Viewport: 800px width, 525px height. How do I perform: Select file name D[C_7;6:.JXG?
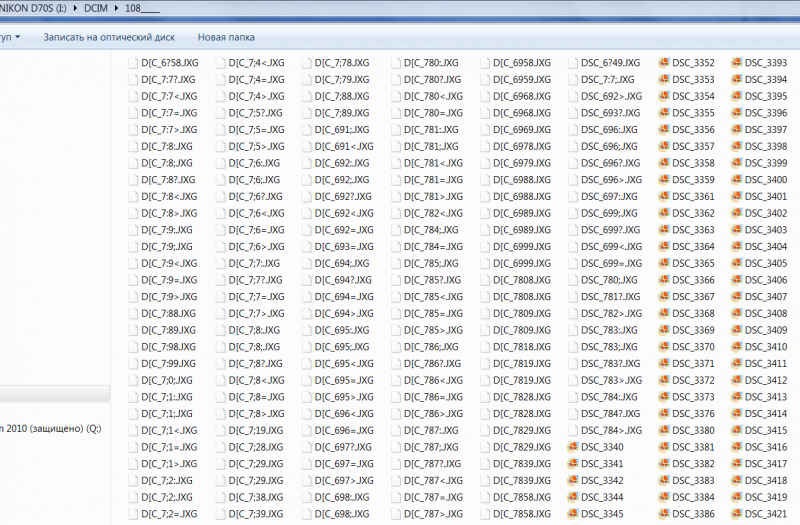[254, 163]
